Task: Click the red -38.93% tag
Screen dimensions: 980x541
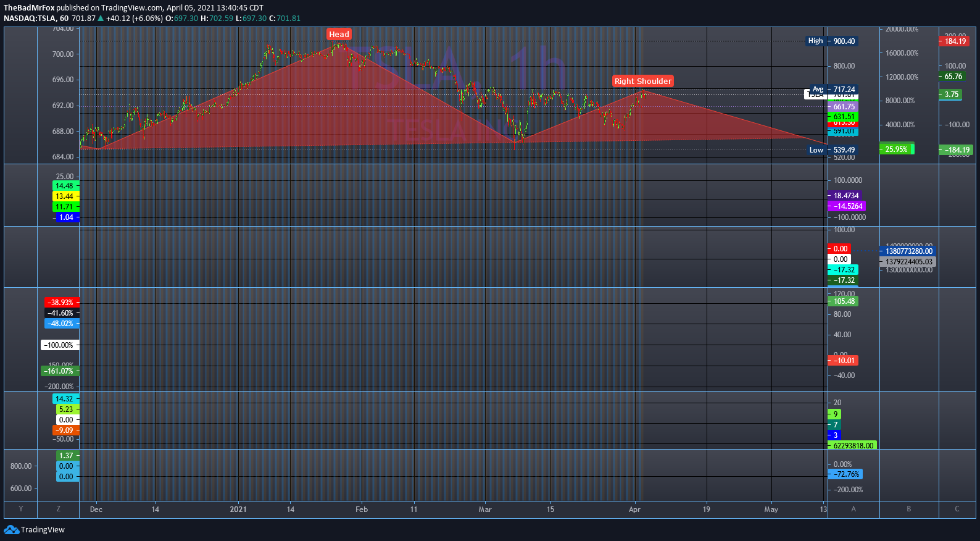Action: pyautogui.click(x=62, y=303)
